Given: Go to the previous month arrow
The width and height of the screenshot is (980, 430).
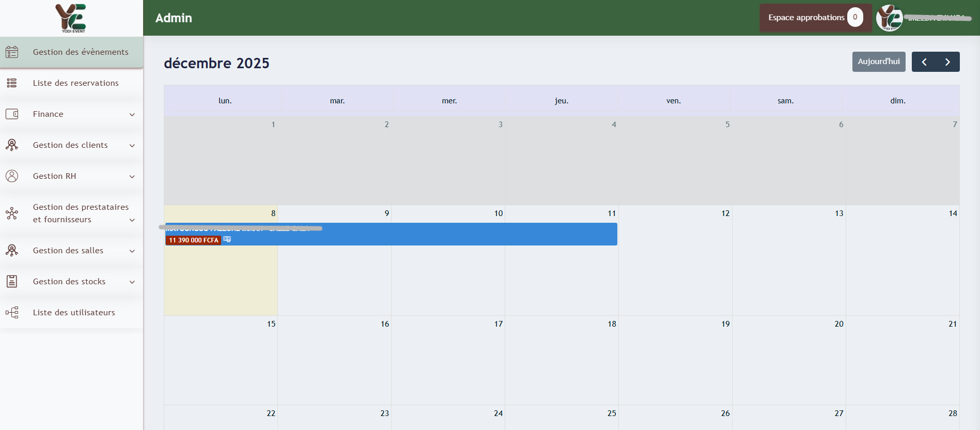Looking at the screenshot, I should tap(924, 62).
